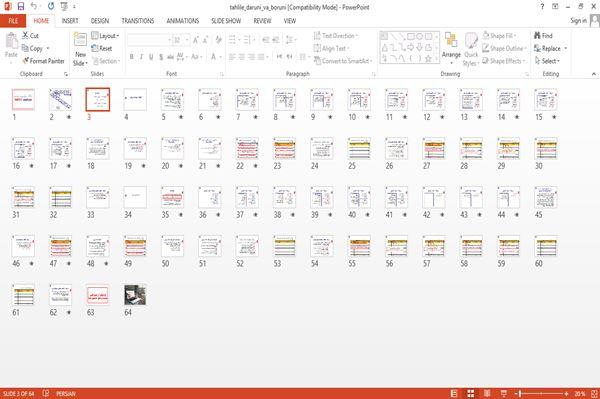This screenshot has width=600, height=399.
Task: Toggle Underline formatting
Action: pyautogui.click(x=151, y=57)
